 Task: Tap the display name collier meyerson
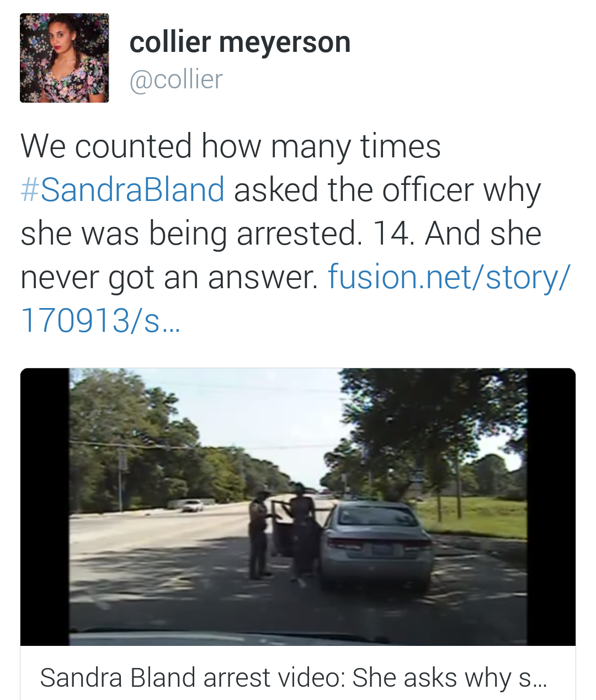240,43
